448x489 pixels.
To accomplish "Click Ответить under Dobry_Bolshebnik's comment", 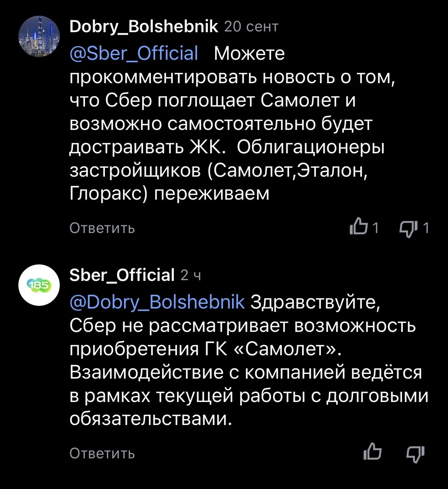I will (x=102, y=228).
